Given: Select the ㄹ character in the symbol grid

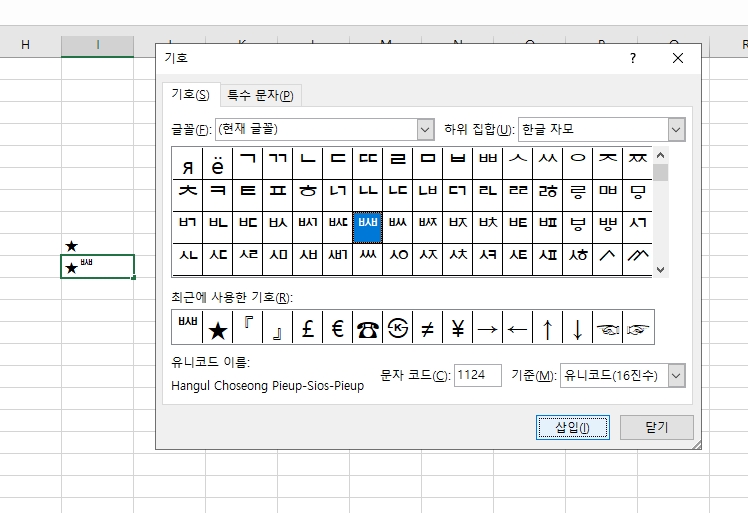Looking at the screenshot, I should point(397,163).
